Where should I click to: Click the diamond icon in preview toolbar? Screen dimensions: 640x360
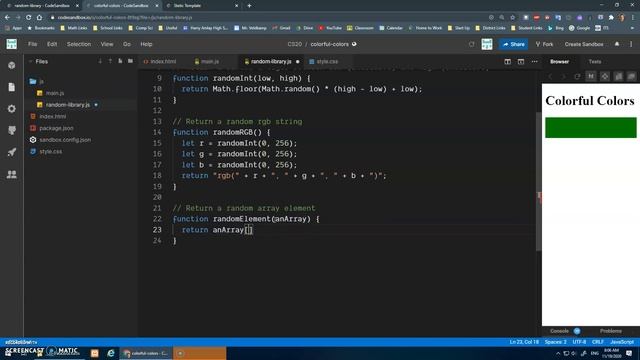point(604,76)
